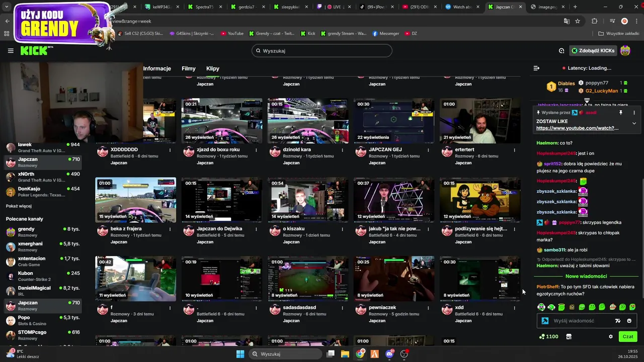Click the Zdobądź KICKs button
This screenshot has width=644, height=362.
[593, 51]
